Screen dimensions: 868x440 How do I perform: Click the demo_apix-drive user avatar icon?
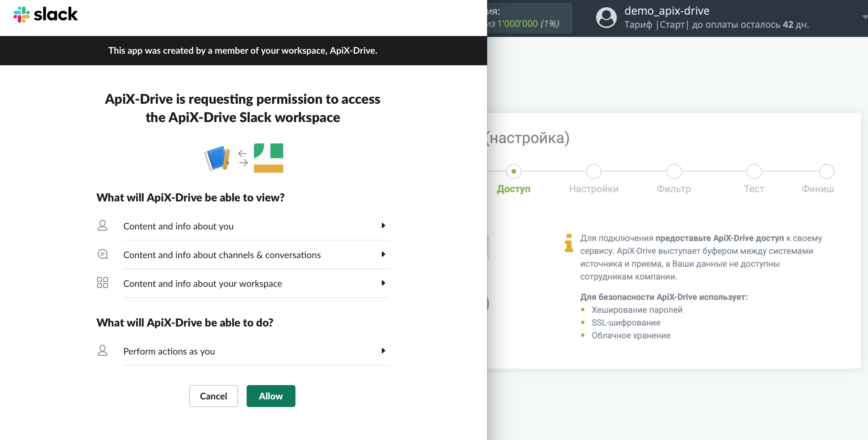(x=606, y=17)
